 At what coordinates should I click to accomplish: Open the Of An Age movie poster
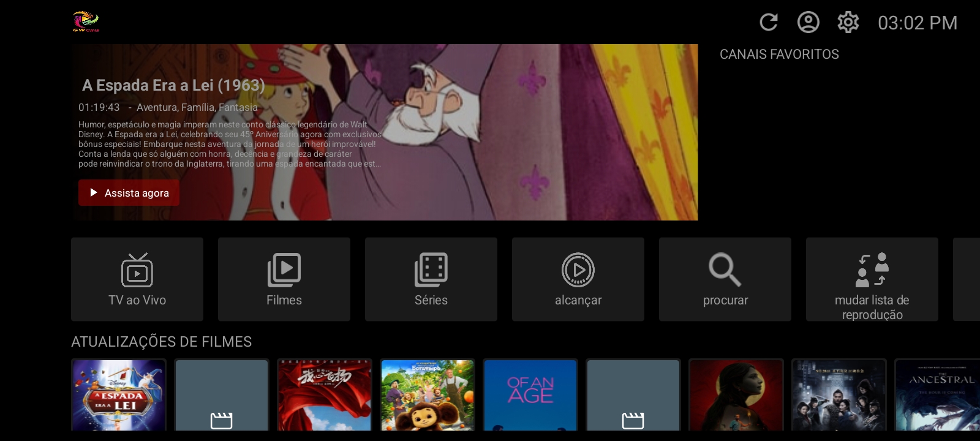coord(530,395)
